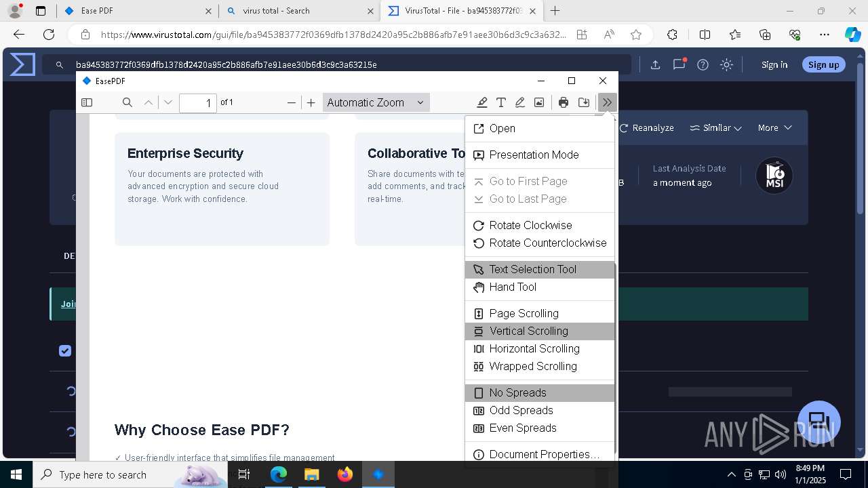Click the page number input field
868x488 pixels.
[198, 102]
